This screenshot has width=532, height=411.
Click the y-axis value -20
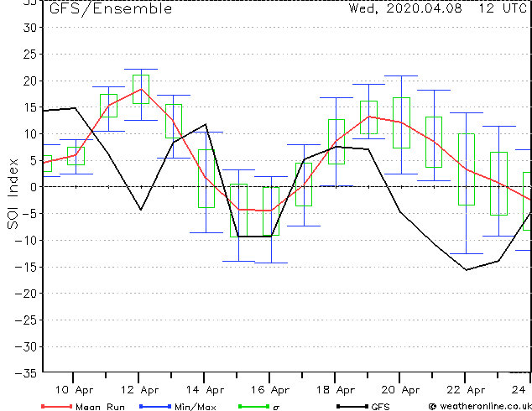pyautogui.click(x=26, y=294)
